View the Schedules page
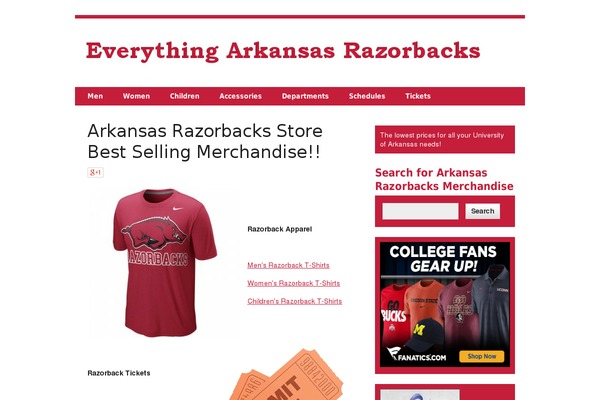Viewport: 600px width, 400px height. pyautogui.click(x=367, y=96)
